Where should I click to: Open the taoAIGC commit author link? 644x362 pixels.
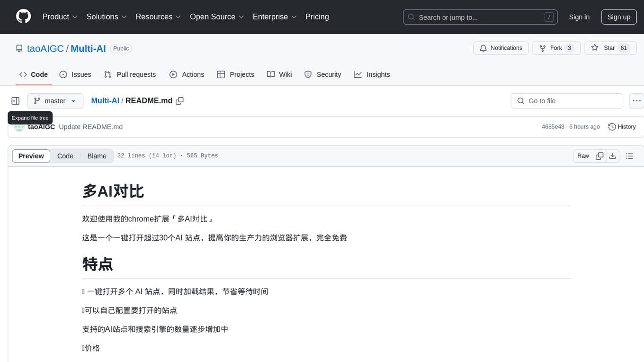[42, 127]
